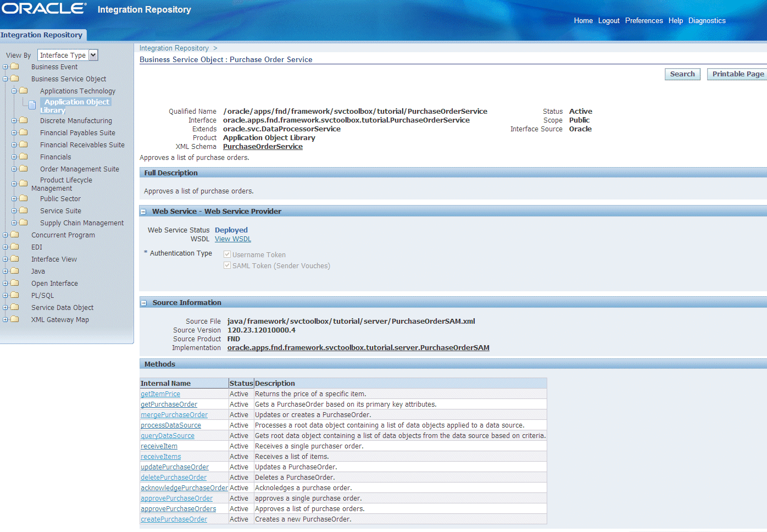Image resolution: width=767 pixels, height=532 pixels.
Task: Click the Public Sector folder icon
Action: pyautogui.click(x=24, y=198)
